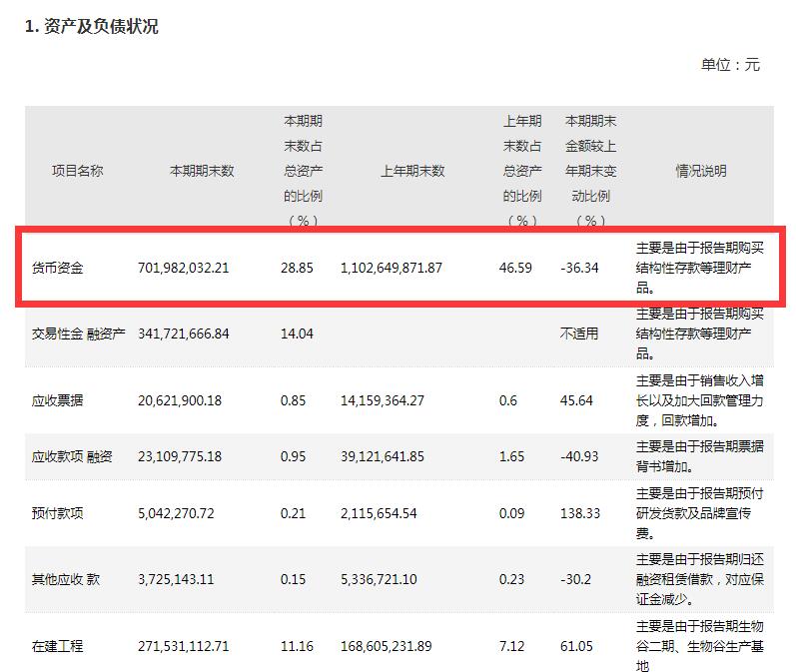Select the 项目名称 column header
The image size is (796, 672).
point(77,171)
